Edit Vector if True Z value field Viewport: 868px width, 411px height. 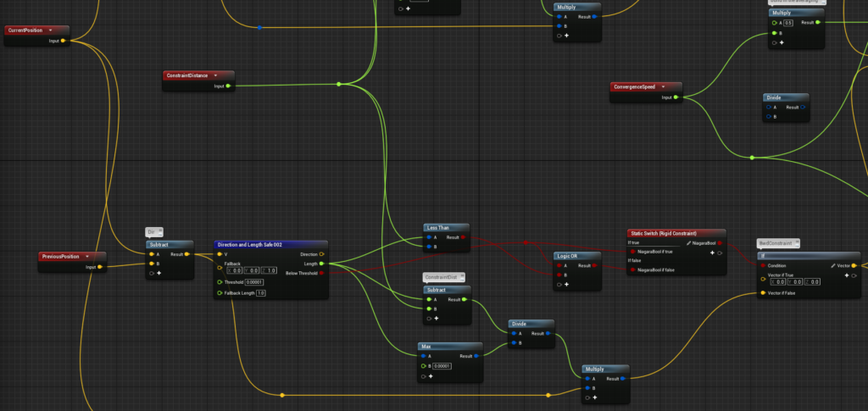pos(813,282)
